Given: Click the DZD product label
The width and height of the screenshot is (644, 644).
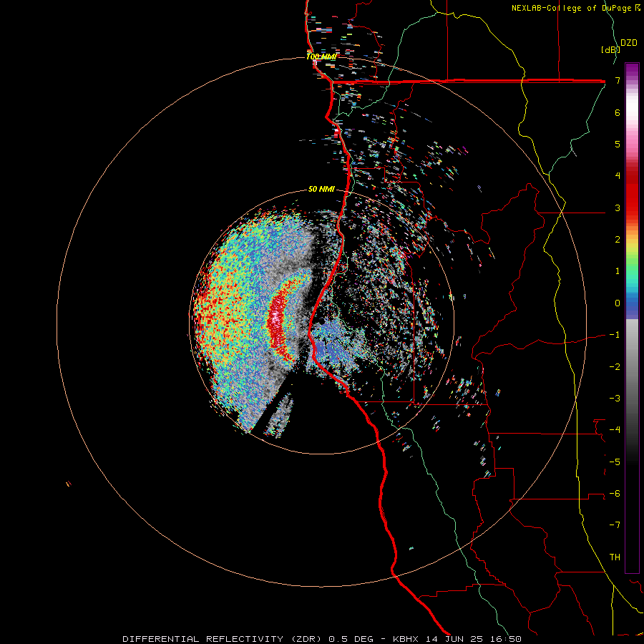Looking at the screenshot, I should point(629,43).
